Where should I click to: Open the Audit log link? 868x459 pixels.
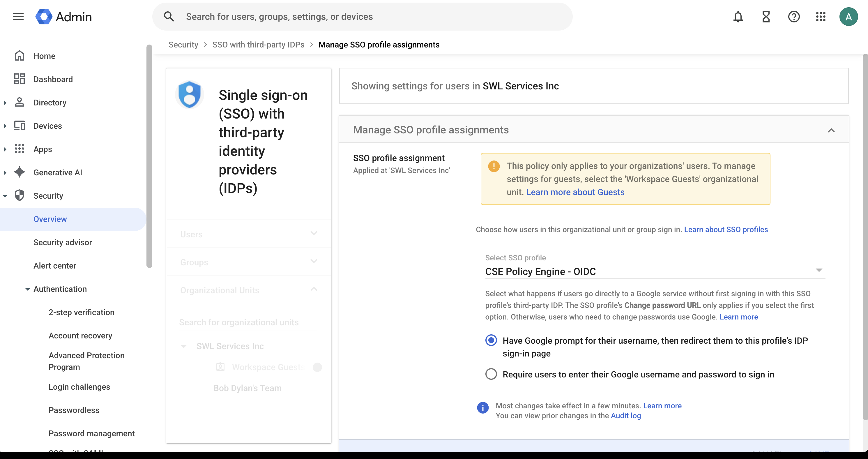(x=626, y=416)
